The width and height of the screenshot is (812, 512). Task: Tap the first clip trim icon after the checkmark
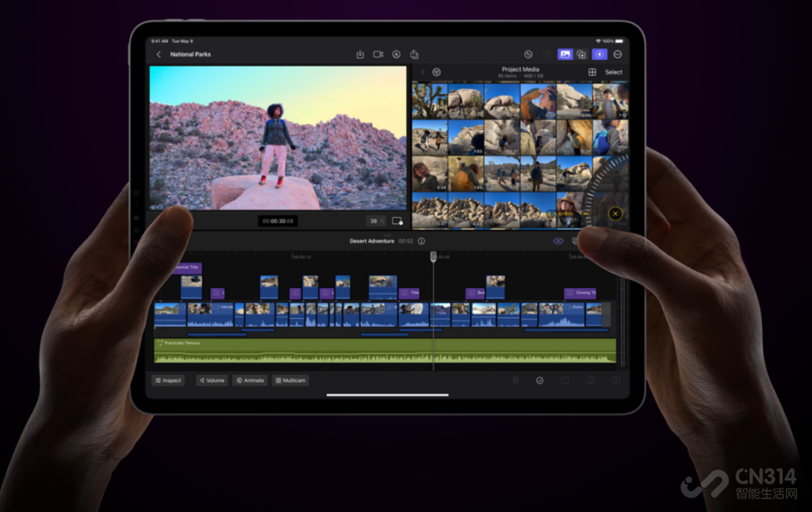565,381
